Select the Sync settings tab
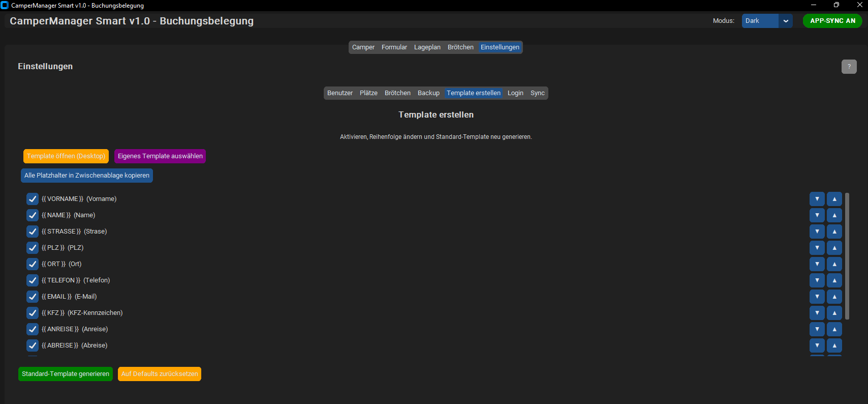 pyautogui.click(x=538, y=93)
